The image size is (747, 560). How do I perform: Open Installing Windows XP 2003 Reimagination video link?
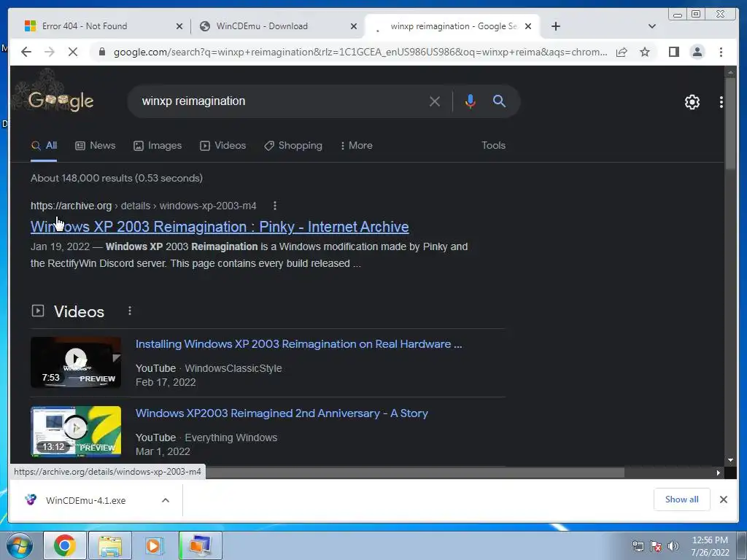(298, 344)
